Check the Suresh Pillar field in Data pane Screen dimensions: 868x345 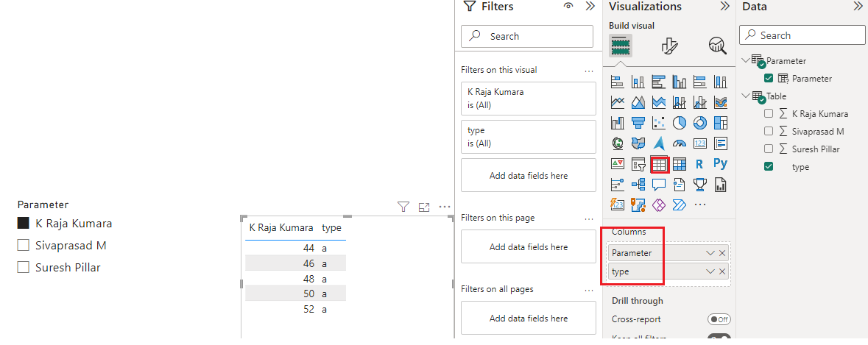769,149
